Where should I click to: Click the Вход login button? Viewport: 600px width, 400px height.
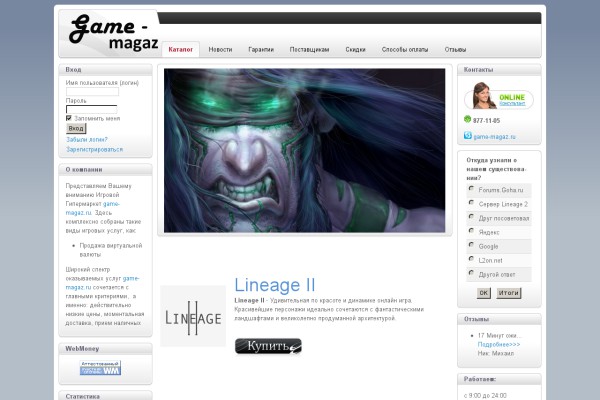(x=76, y=128)
